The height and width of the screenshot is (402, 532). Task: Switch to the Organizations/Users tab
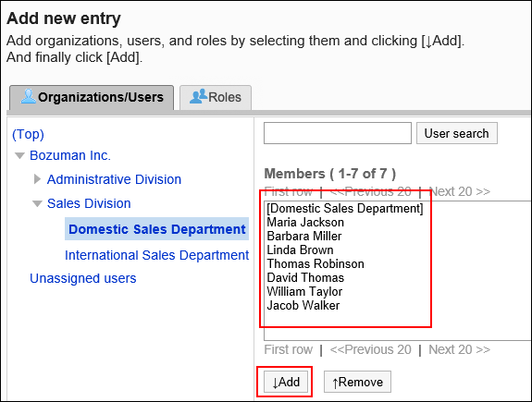coord(92,98)
